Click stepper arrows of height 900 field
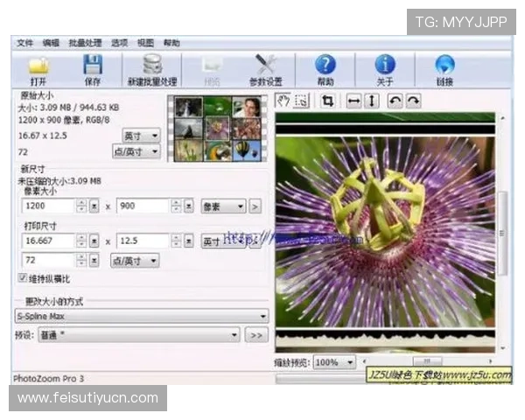This screenshot has width=525, height=420. coord(176,206)
